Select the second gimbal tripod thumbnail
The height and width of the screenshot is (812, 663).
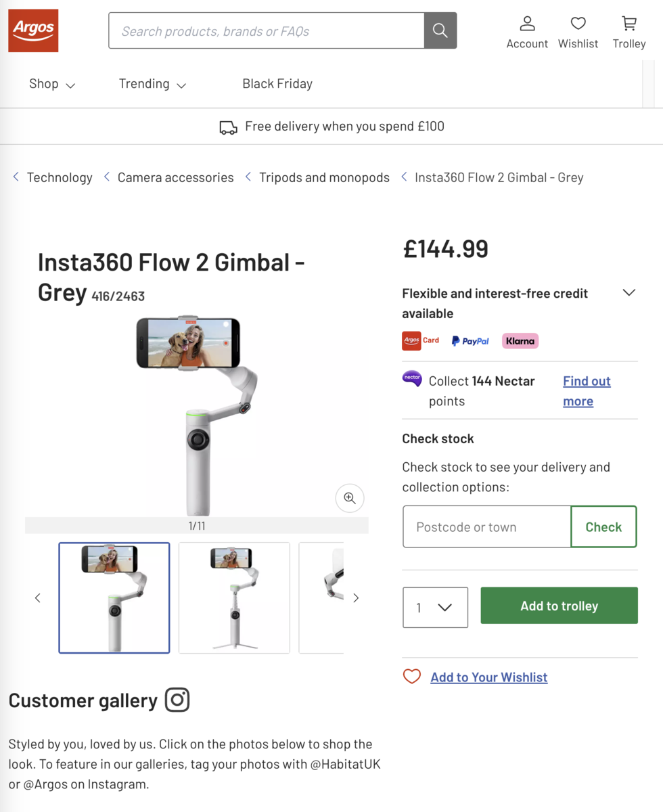point(234,597)
